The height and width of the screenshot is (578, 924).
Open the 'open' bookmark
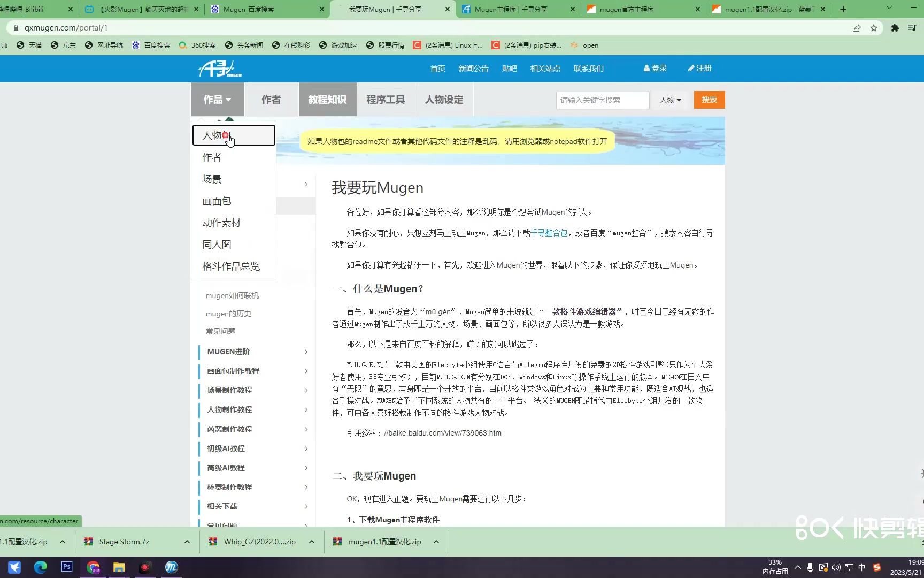pyautogui.click(x=584, y=45)
